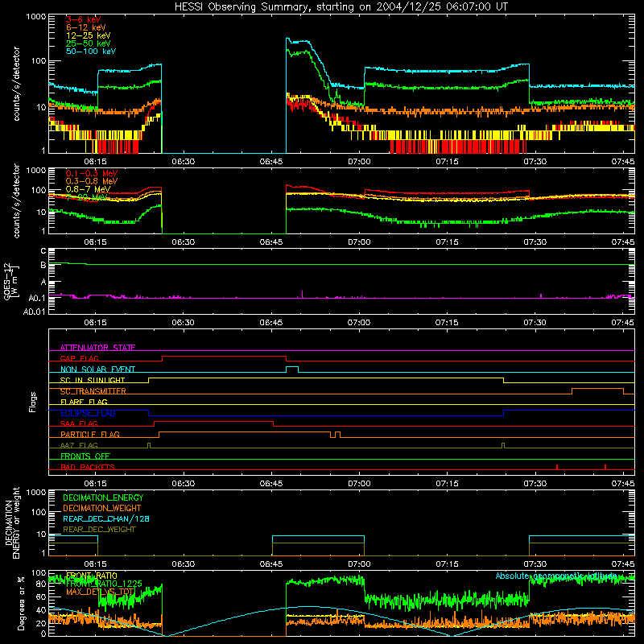
Task: Select the GAP_FLAG label
Action: (x=79, y=358)
